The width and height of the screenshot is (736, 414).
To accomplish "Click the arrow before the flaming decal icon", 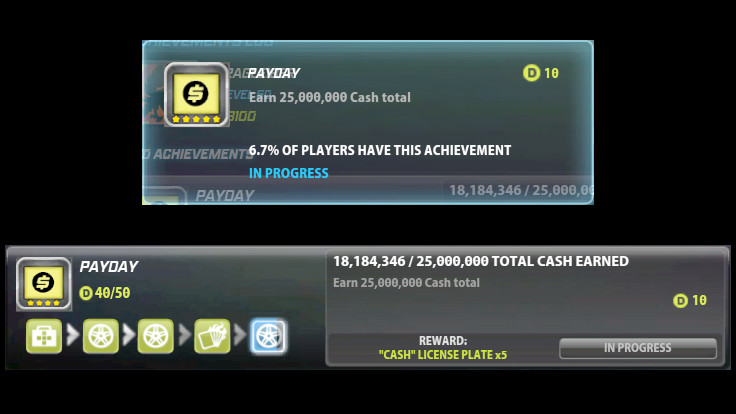I will pos(184,336).
